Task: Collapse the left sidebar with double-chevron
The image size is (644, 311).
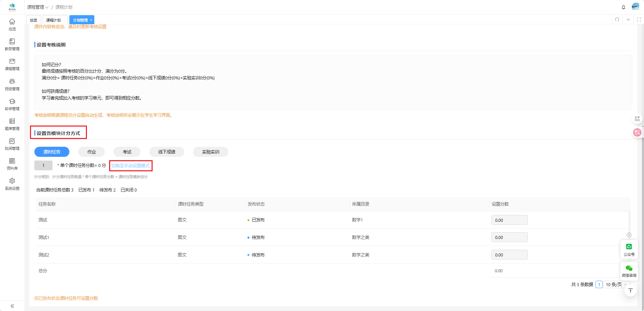Action: tap(12, 306)
